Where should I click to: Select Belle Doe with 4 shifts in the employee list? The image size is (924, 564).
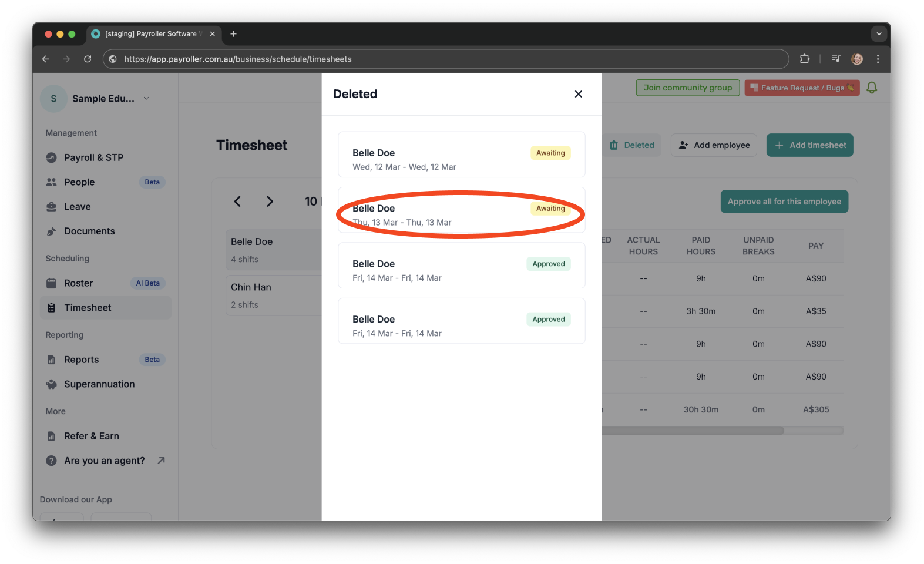pyautogui.click(x=274, y=250)
